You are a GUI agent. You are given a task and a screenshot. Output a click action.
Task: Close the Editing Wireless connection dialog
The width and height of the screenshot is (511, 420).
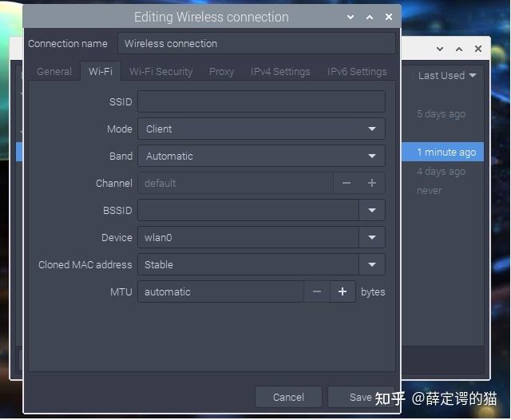(389, 17)
